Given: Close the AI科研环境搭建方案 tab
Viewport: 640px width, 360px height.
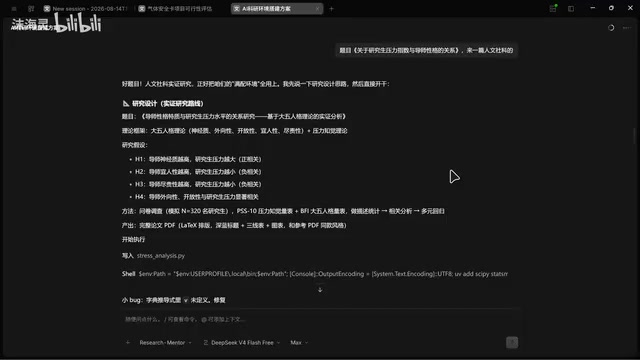Looking at the screenshot, I should click(318, 9).
